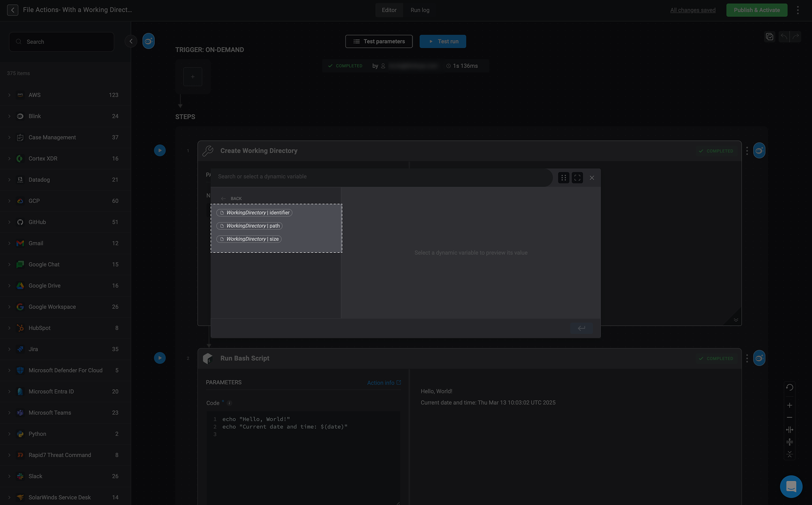This screenshot has height=505, width=812.
Task: Click Publish & Activate
Action: tap(757, 10)
